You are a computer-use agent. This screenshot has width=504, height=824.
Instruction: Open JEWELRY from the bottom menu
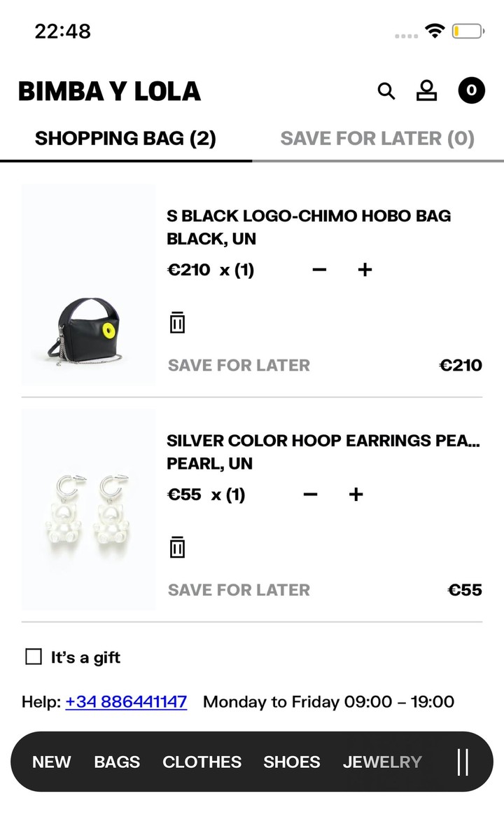tap(382, 762)
